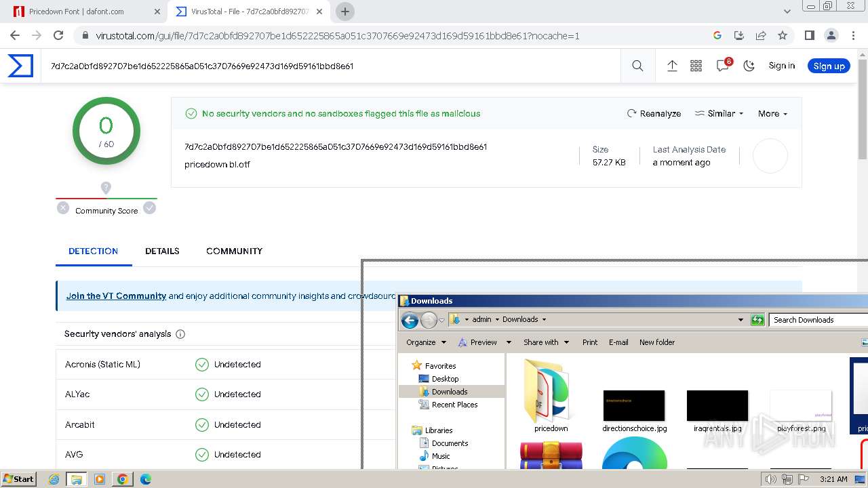Expand address bar history dropdown in Downloads window
The width and height of the screenshot is (868, 488).
point(741,320)
